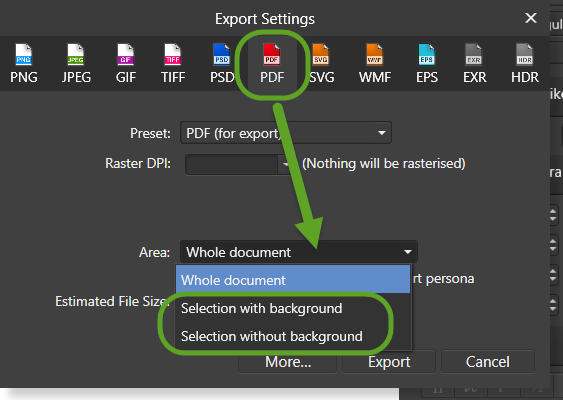Screen dimensions: 563x400
Task: Select the EPS export format
Action: pos(427,64)
